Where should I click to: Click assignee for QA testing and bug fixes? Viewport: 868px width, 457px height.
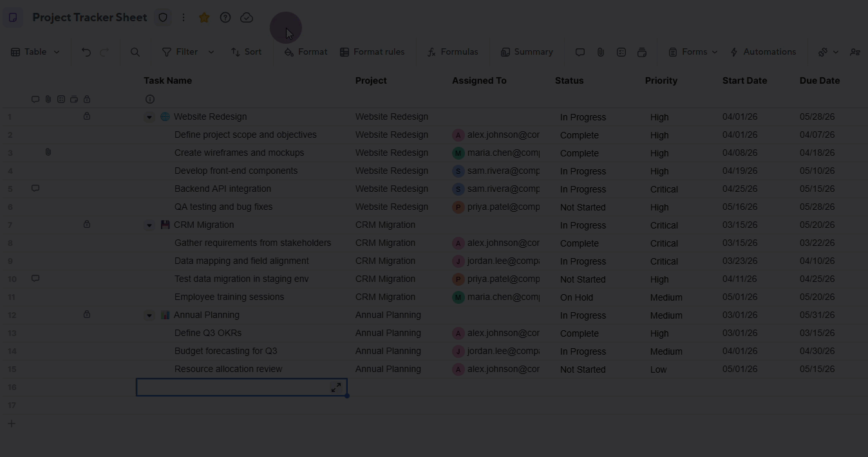point(496,207)
